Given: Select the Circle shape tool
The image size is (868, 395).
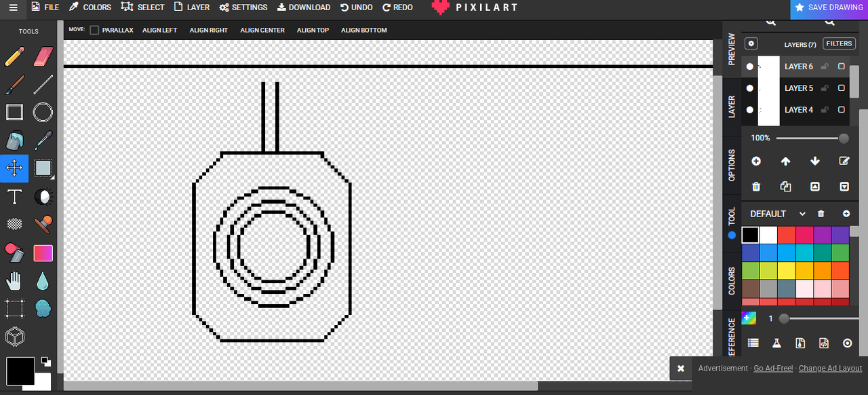Looking at the screenshot, I should (43, 112).
